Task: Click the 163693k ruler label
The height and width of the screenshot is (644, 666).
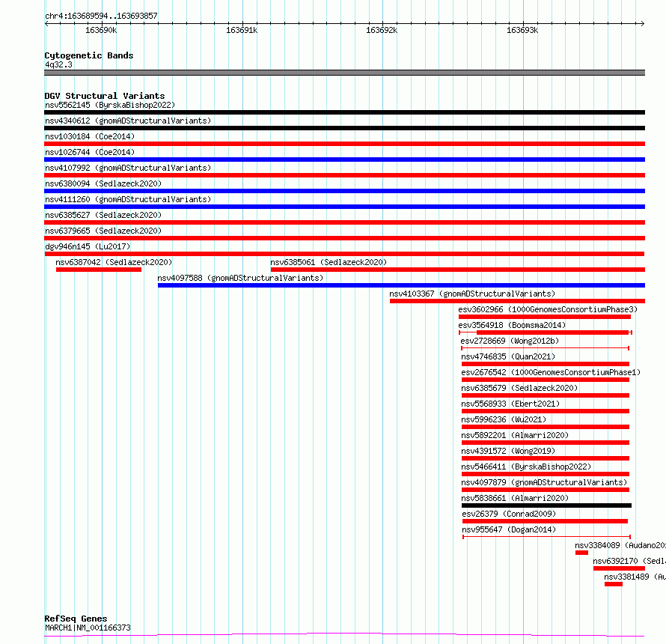Action: tap(522, 30)
